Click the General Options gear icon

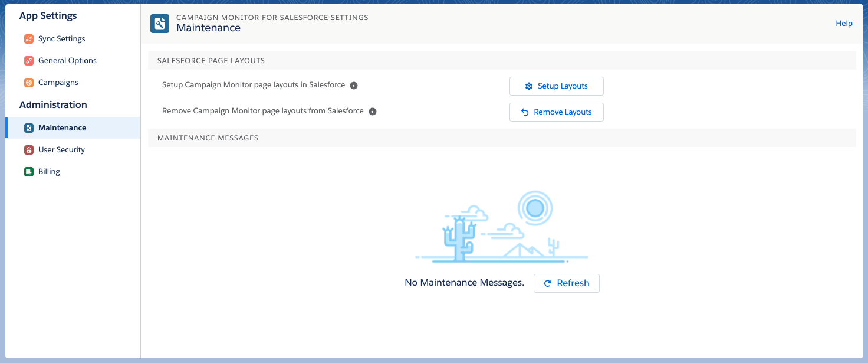tap(29, 61)
